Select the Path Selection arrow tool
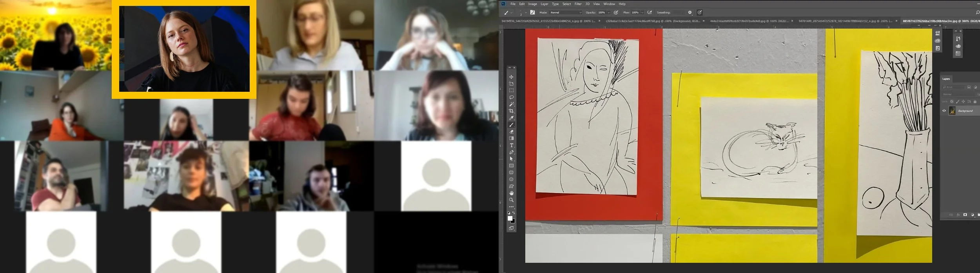The height and width of the screenshot is (273, 980). click(511, 159)
